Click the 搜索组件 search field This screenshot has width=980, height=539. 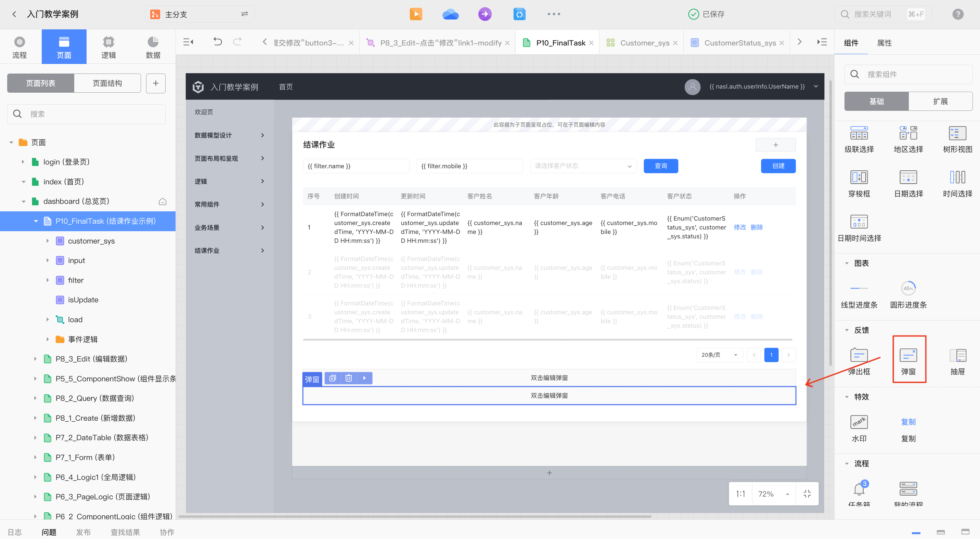point(908,74)
